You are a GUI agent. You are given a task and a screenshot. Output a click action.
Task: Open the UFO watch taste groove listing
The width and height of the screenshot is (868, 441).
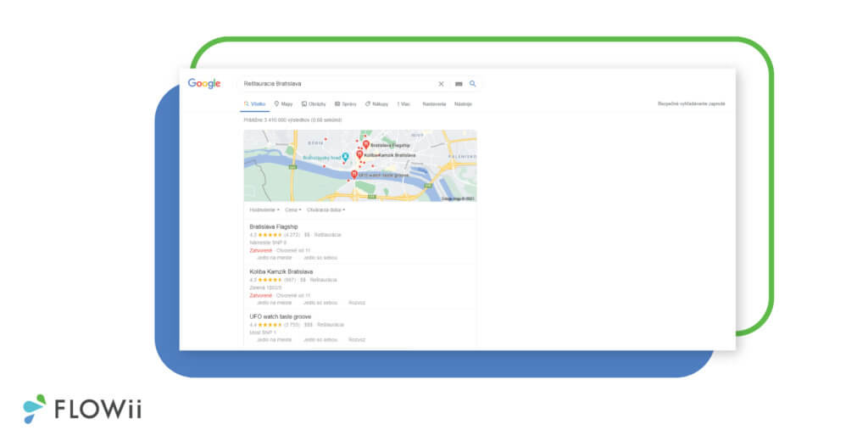[x=280, y=317]
